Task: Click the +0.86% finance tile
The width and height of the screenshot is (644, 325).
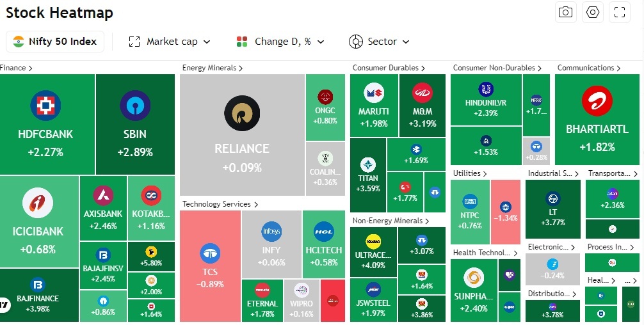Action: coord(103,306)
